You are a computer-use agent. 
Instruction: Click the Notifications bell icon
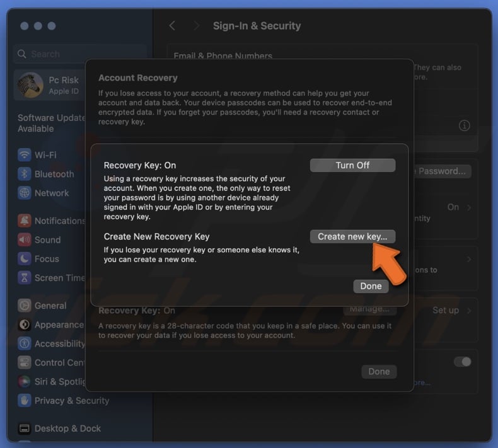(x=24, y=221)
